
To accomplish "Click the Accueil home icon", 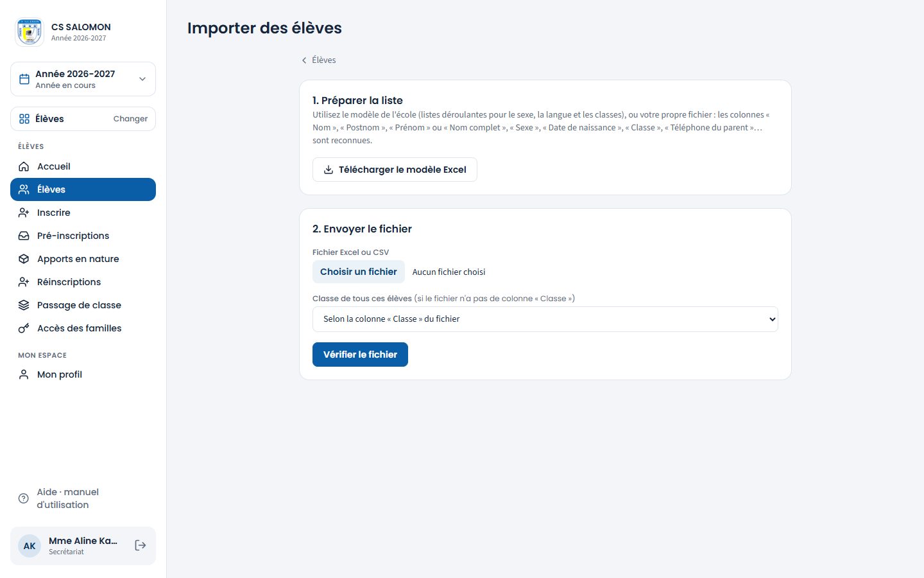I will 24,166.
